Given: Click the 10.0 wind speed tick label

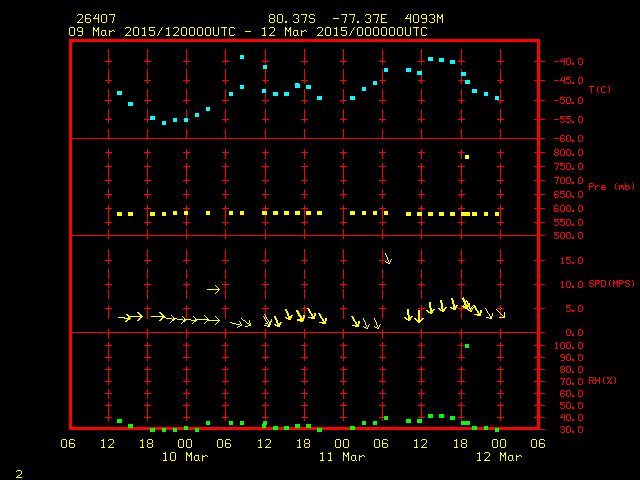Looking at the screenshot, I should pos(572,284).
